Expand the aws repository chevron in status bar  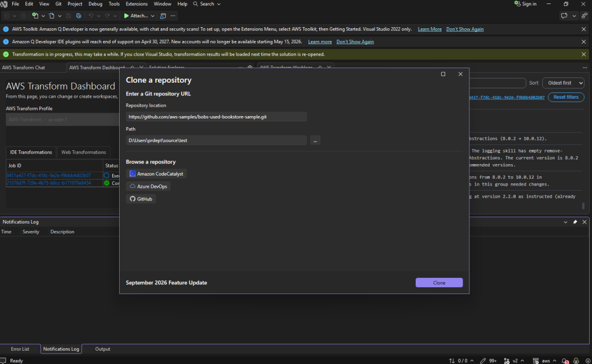tap(554, 361)
